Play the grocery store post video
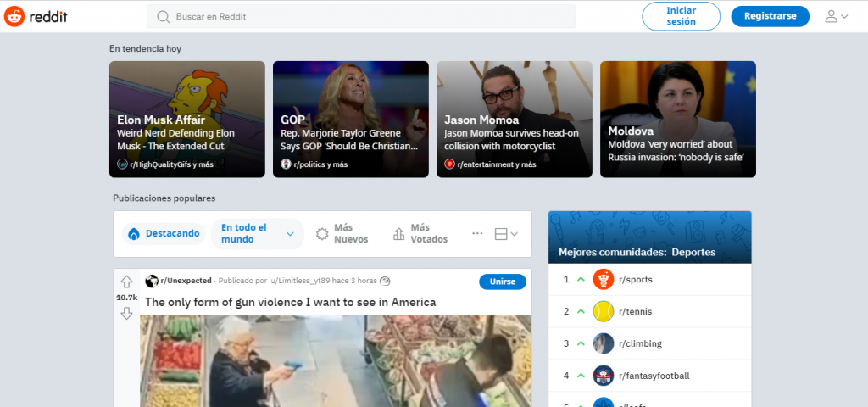The width and height of the screenshot is (868, 407). (335, 361)
